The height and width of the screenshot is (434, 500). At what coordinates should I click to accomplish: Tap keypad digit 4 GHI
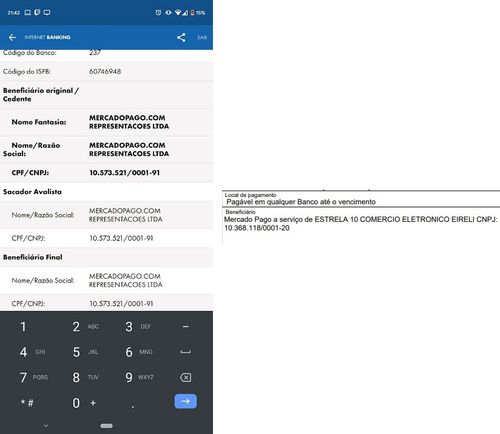coord(32,352)
